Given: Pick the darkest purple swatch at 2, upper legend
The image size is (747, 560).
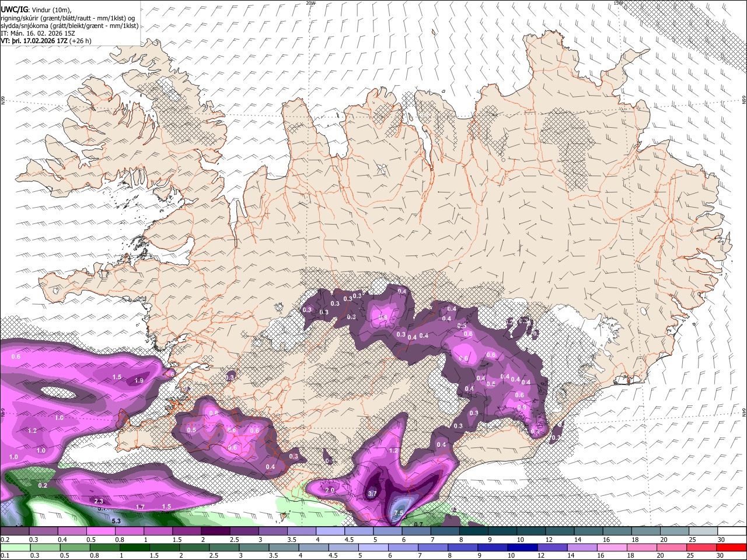Looking at the screenshot, I should click(x=215, y=531).
